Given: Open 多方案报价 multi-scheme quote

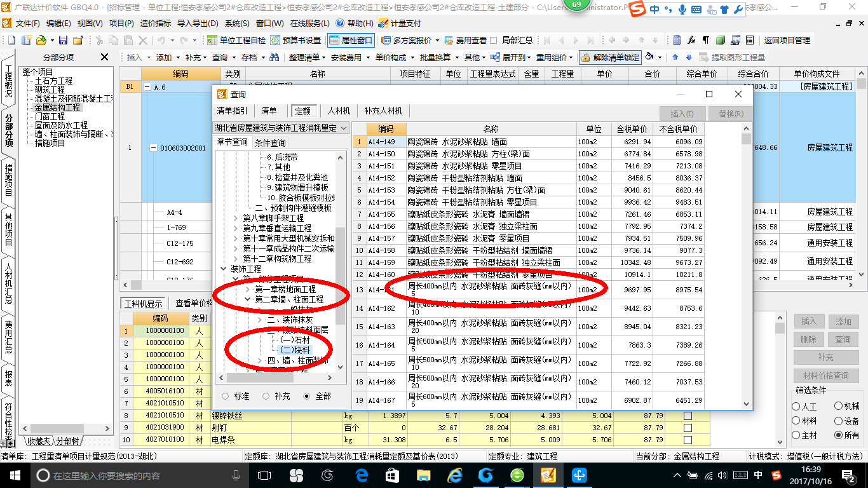Looking at the screenshot, I should point(410,40).
